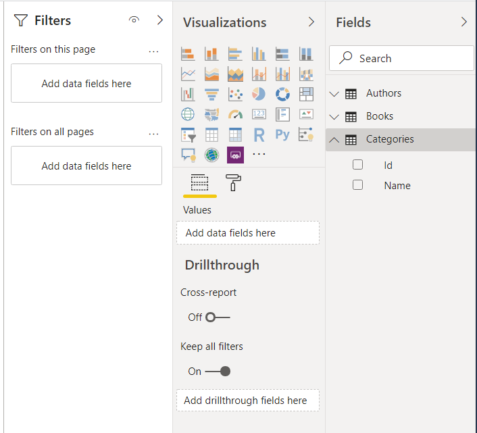Viewport: 477px width, 433px height.
Task: Select the line chart visualization
Action: click(x=188, y=74)
